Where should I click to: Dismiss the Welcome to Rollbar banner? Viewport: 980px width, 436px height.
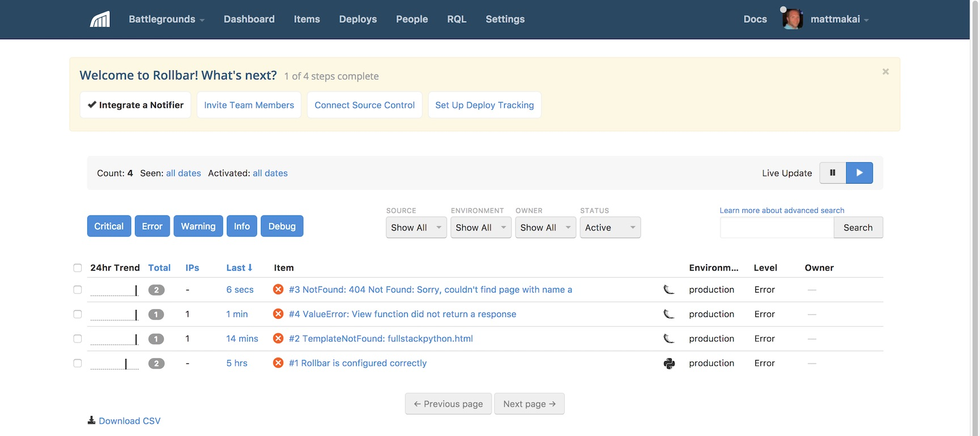point(885,71)
